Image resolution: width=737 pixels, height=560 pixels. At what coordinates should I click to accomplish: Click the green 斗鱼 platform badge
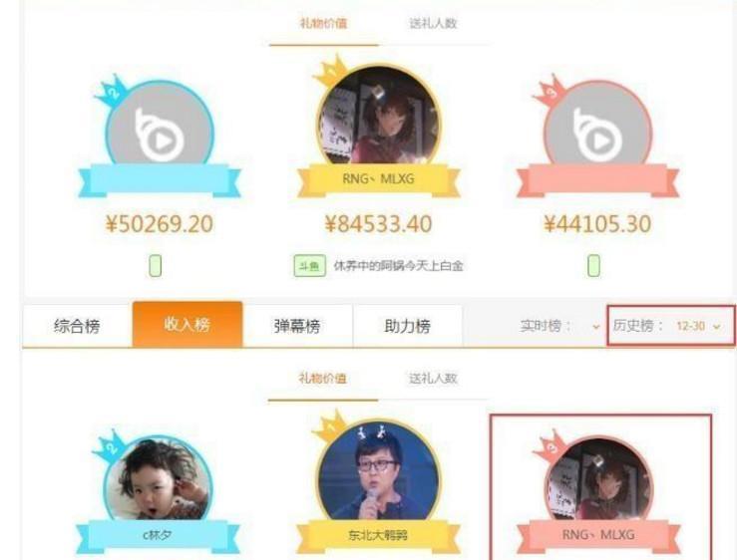pos(310,266)
